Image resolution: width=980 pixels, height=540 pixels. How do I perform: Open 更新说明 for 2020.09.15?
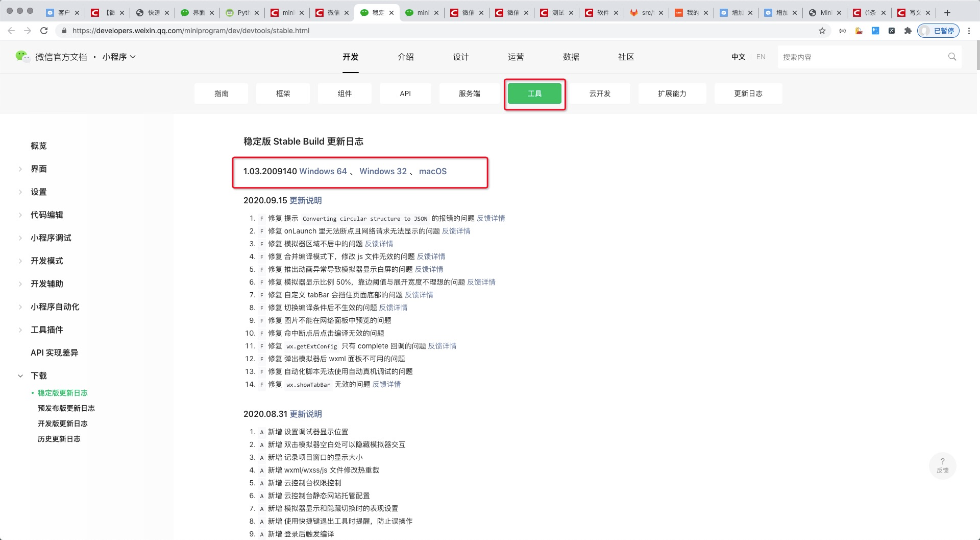click(x=306, y=200)
